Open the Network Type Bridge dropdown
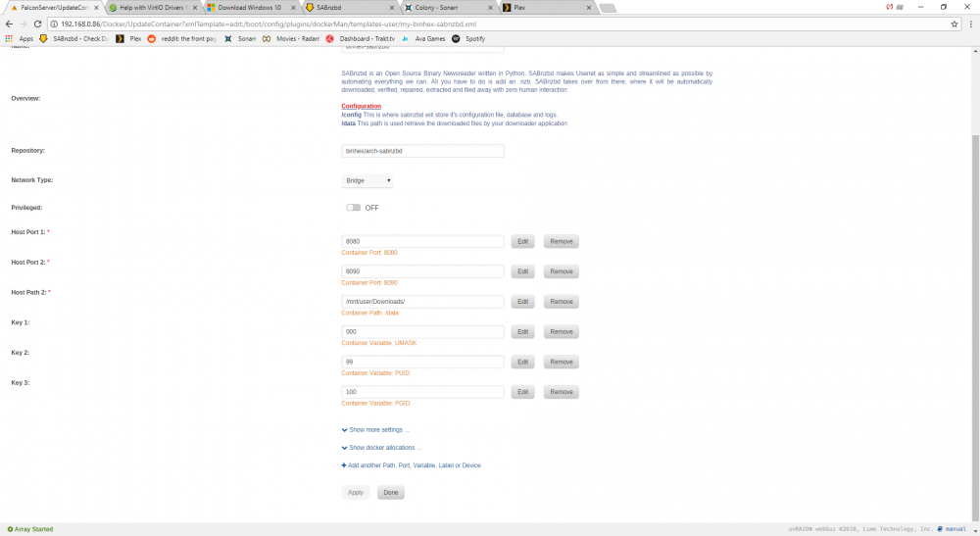Viewport: 980px width, 536px height. [367, 180]
